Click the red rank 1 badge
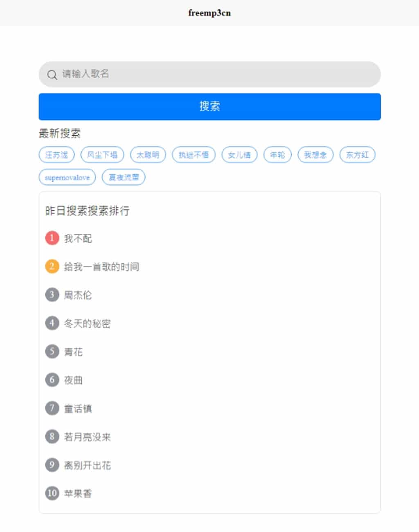Screen dimensions: 419x532 point(52,238)
